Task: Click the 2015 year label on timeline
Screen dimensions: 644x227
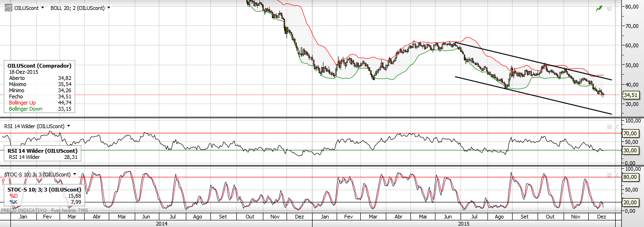Action: coord(463,223)
